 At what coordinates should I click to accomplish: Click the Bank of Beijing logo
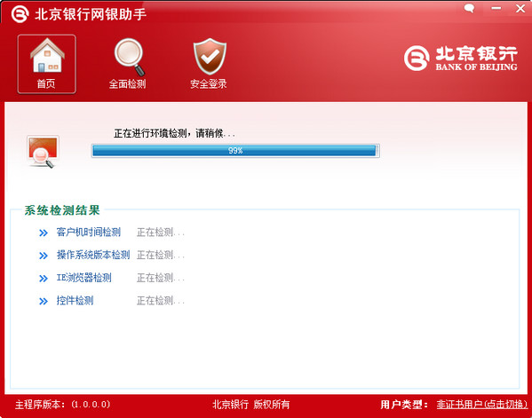tap(460, 59)
